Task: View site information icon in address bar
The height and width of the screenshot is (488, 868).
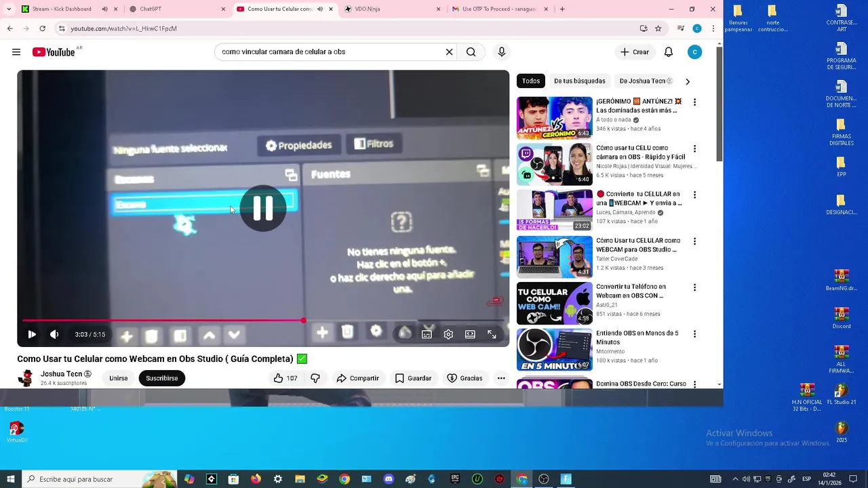Action: click(x=62, y=28)
